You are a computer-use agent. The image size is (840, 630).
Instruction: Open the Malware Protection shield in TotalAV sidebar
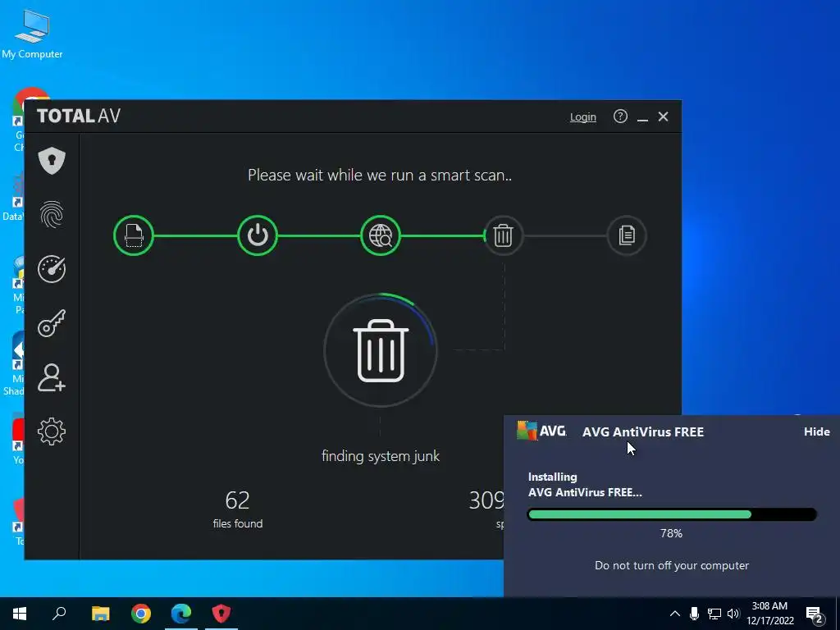coord(52,160)
